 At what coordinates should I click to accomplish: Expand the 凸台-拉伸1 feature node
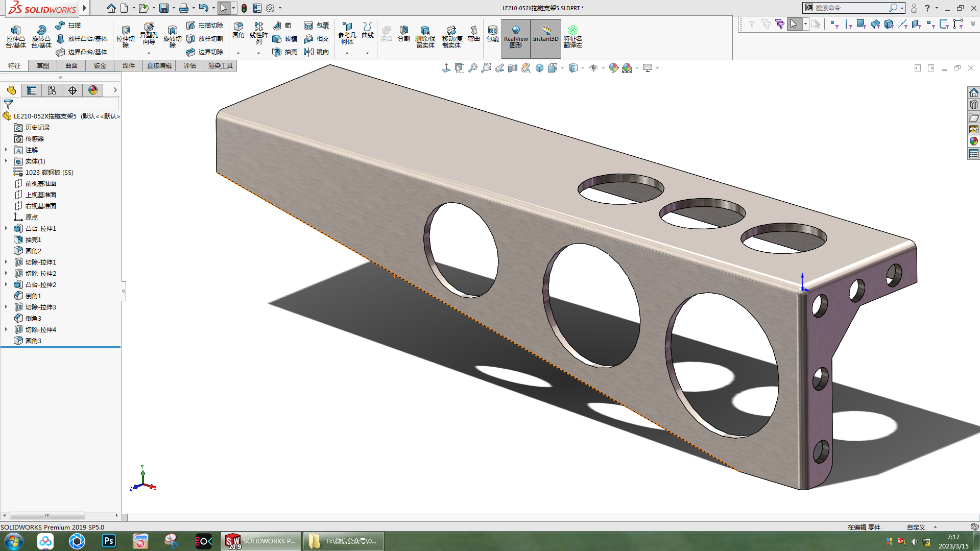(x=6, y=228)
